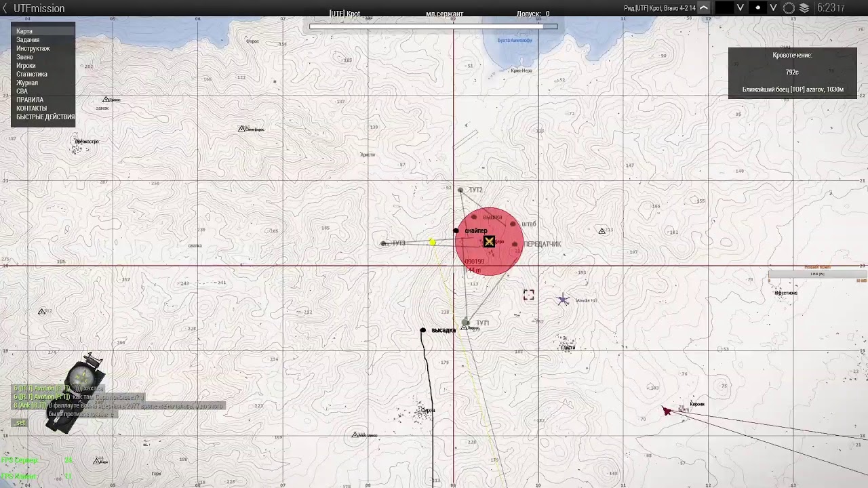Select the grey ТУТ3 marker

pyautogui.click(x=384, y=243)
